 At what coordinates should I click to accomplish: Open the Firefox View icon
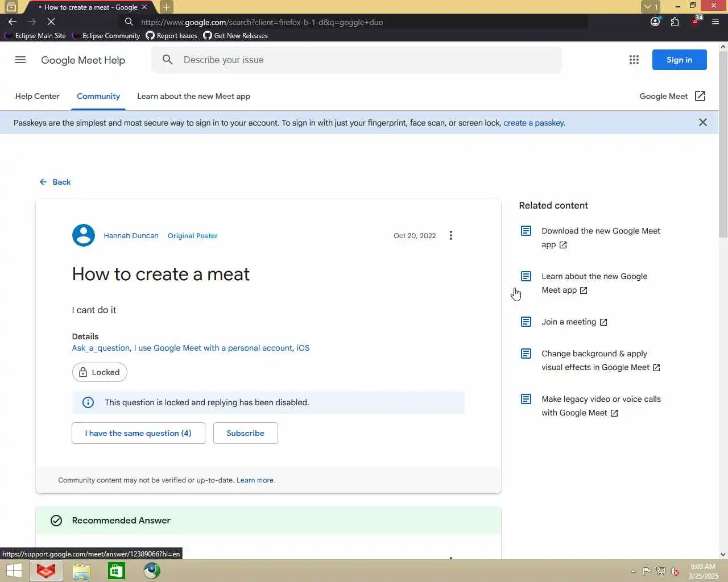click(x=11, y=7)
